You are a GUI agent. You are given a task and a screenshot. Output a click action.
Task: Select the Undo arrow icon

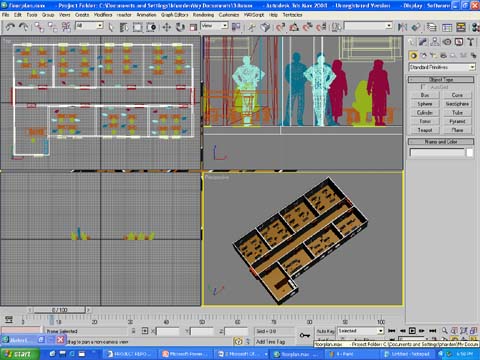(x=10, y=27)
